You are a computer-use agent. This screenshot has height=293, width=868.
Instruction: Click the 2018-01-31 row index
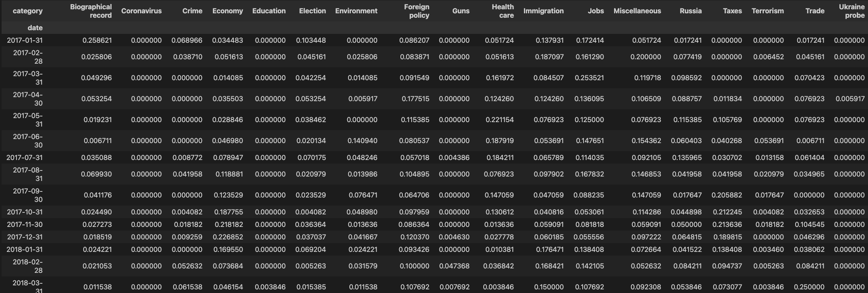tap(25, 249)
